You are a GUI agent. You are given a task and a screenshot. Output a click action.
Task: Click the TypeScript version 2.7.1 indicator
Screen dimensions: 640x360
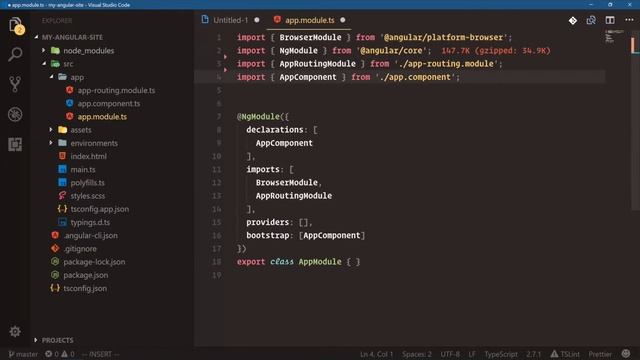[x=533, y=354]
